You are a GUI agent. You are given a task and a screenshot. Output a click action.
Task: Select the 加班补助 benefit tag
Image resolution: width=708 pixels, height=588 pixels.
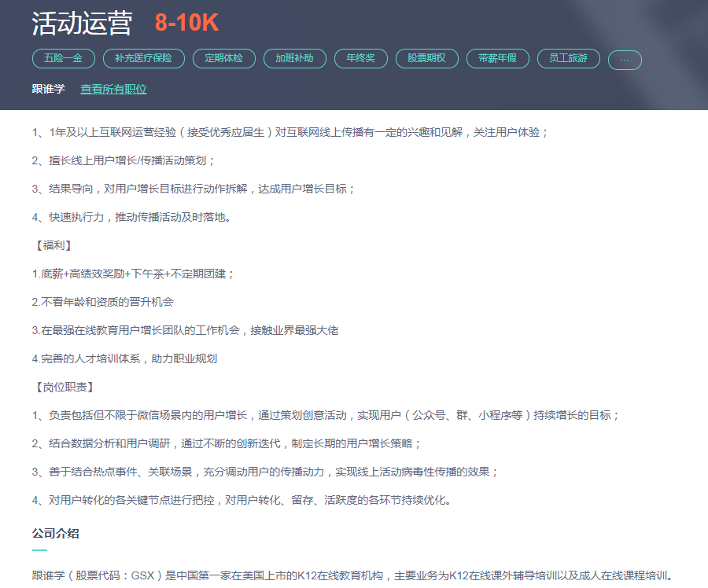(295, 58)
